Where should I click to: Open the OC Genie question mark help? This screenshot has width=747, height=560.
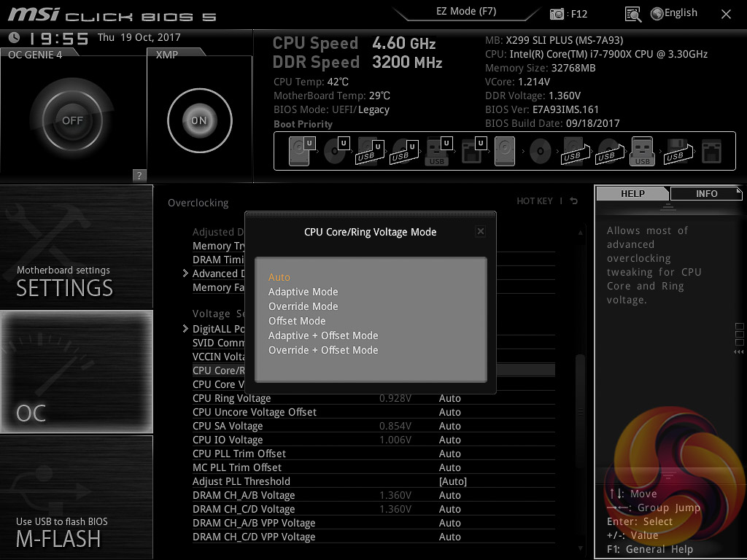(x=139, y=175)
